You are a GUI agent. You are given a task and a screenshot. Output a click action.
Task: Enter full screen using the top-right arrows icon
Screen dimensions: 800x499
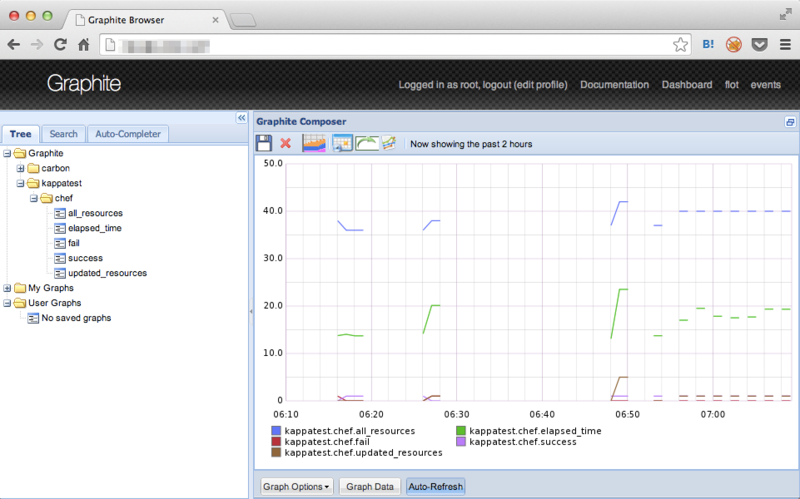point(785,15)
